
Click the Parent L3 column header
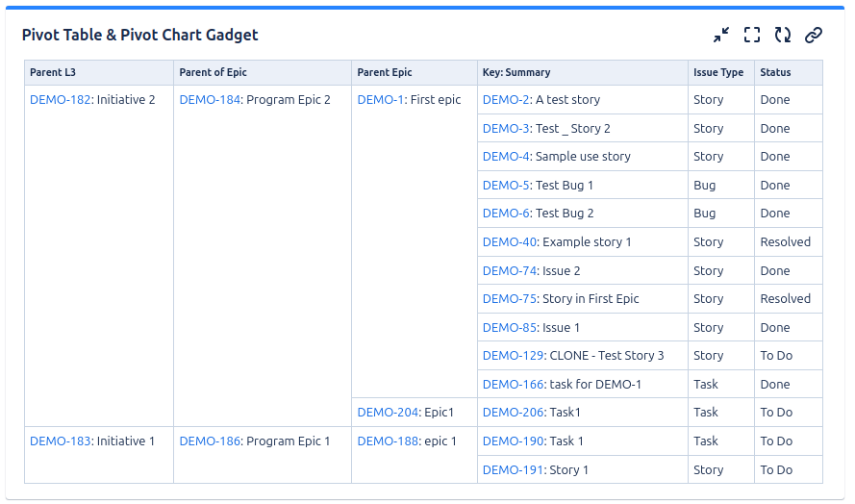pos(53,72)
